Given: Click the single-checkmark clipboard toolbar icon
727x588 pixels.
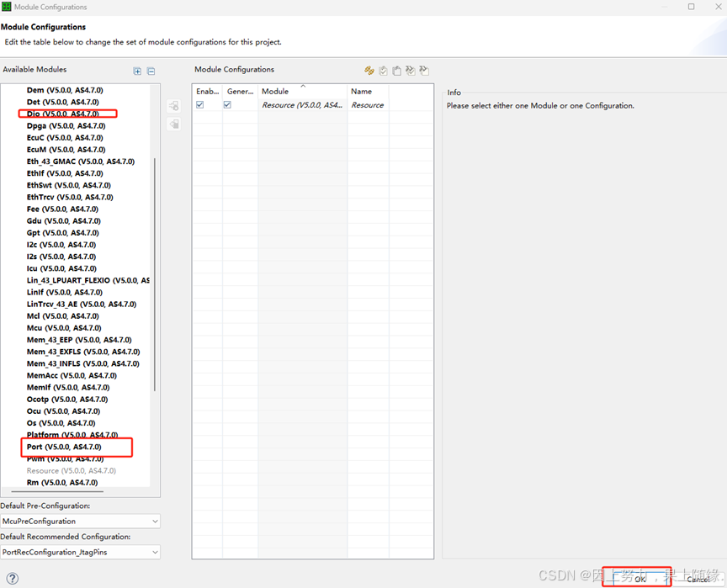Looking at the screenshot, I should (383, 71).
